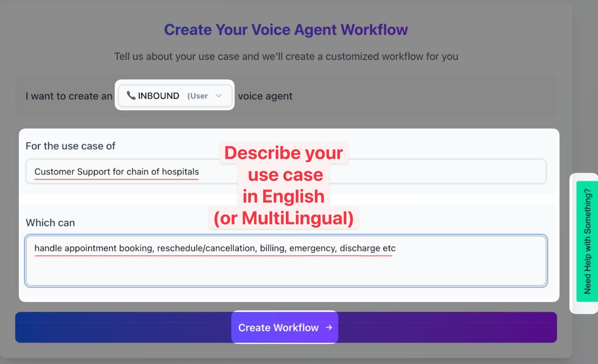
Task: Click the "Customer Support for chain of hospitals" text
Action: pyautogui.click(x=117, y=172)
